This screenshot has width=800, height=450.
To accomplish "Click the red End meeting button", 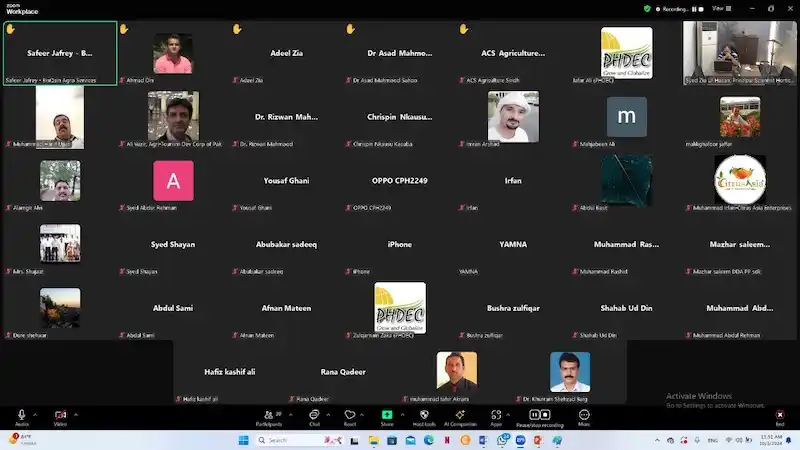I will (779, 416).
